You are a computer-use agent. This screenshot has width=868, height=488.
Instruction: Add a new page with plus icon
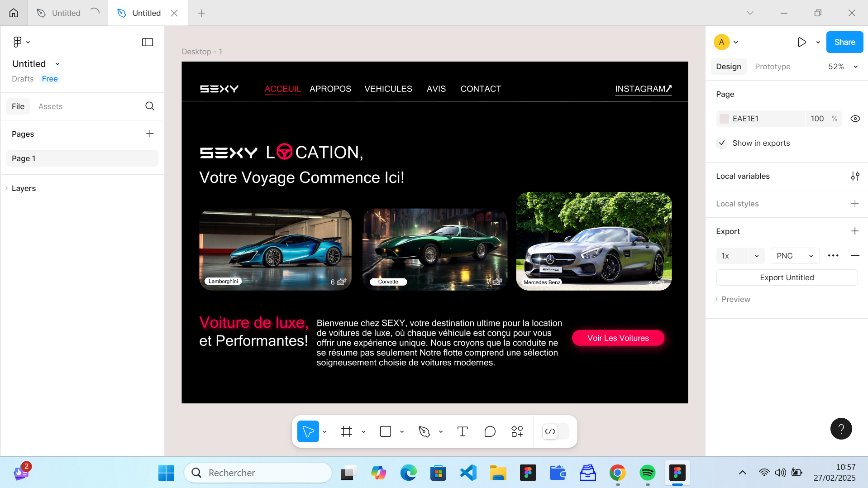(150, 134)
